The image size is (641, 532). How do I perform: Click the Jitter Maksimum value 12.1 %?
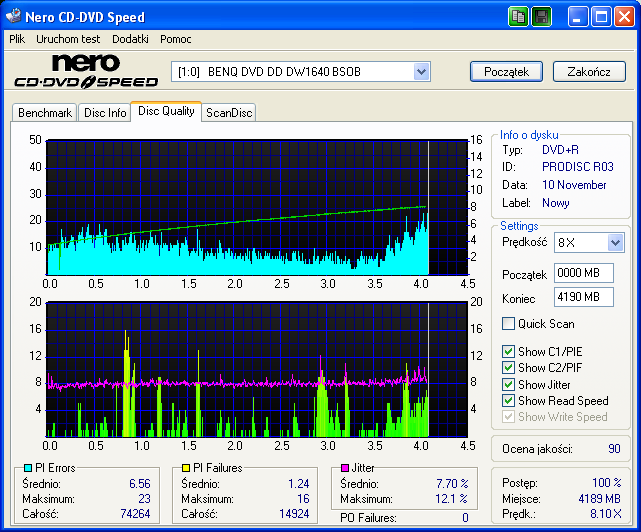coord(451,498)
